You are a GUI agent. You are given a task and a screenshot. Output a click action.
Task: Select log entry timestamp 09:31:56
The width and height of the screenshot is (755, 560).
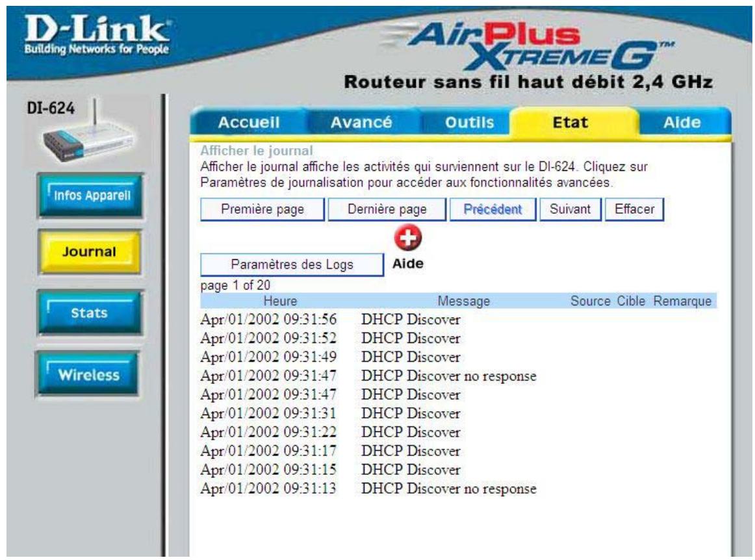268,320
